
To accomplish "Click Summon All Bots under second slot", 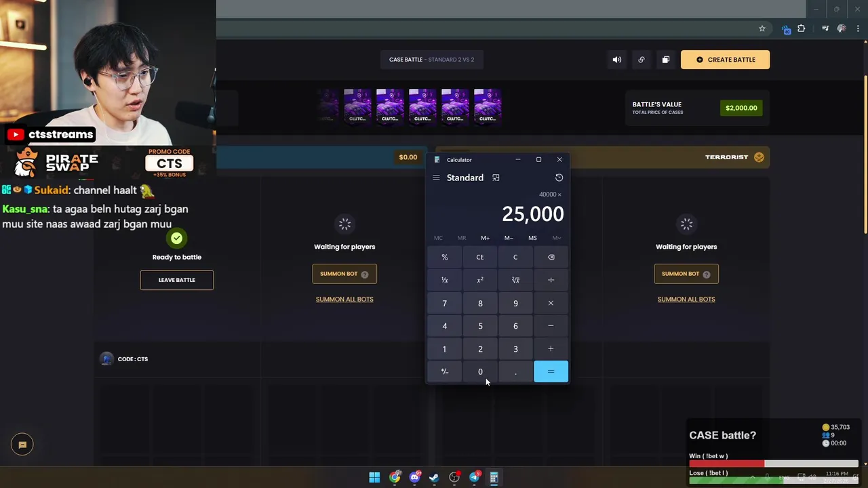I will (x=344, y=299).
